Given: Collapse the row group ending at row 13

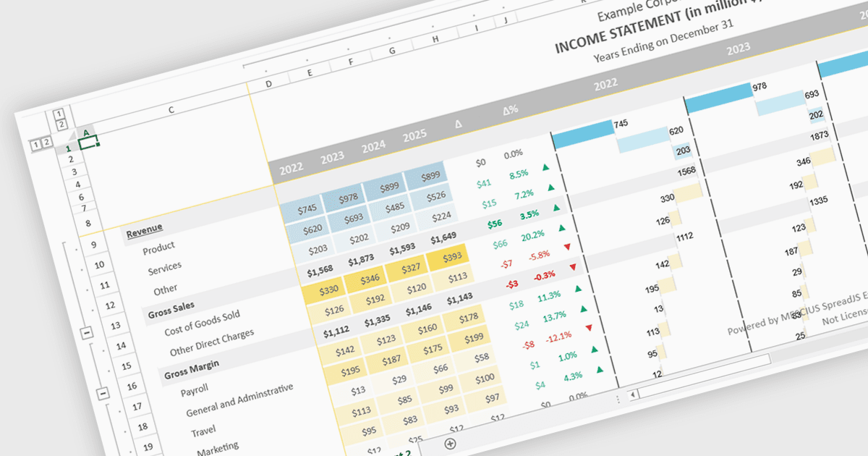Looking at the screenshot, I should [x=88, y=332].
